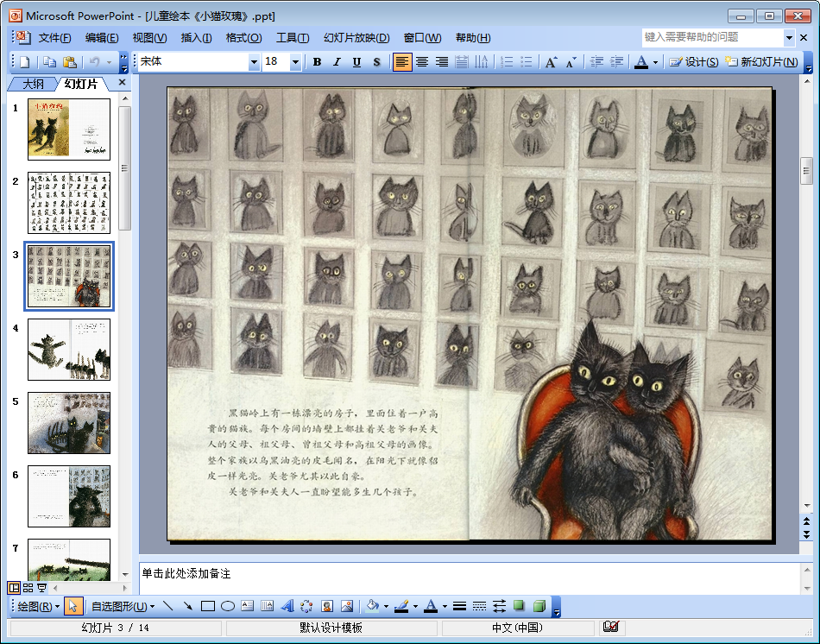
Task: Close the slides pane
Action: pyautogui.click(x=122, y=83)
